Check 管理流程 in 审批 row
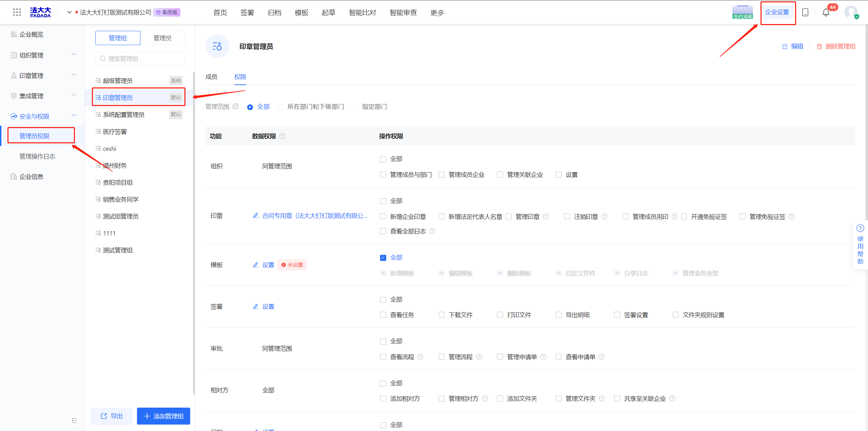This screenshot has width=868, height=431. 441,357
